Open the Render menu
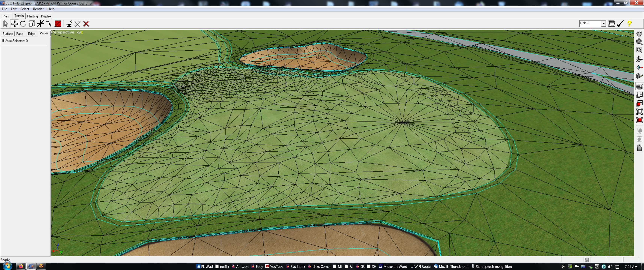Viewport: 644px width, 270px height. pyautogui.click(x=38, y=9)
